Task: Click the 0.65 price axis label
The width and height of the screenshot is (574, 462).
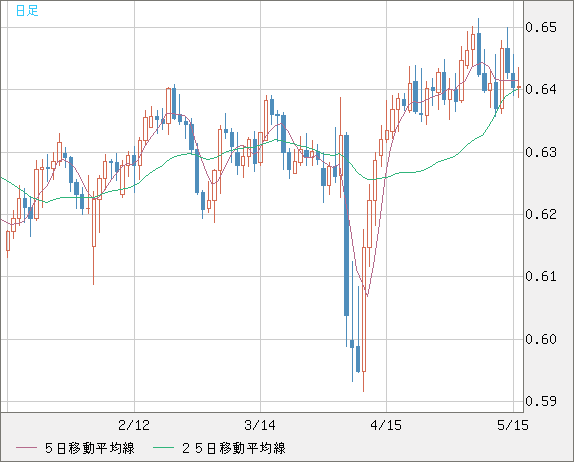Action: tap(541, 27)
